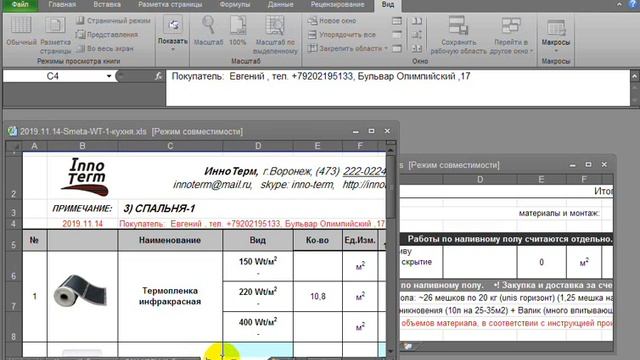The height and width of the screenshot is (360, 640).
Task: Select Термопленка инфракрасная cell
Action: coord(170,296)
